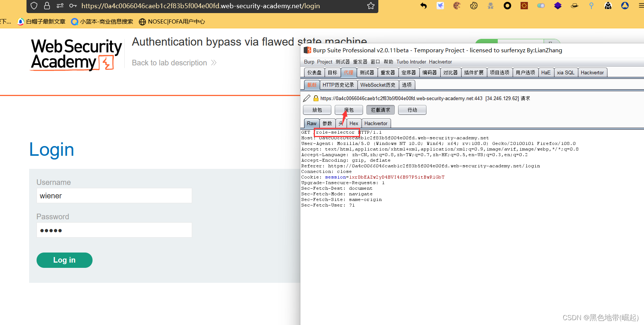Click the pencil edit icon beside request URL
Viewport: 644px width, 325px height.
(x=307, y=98)
